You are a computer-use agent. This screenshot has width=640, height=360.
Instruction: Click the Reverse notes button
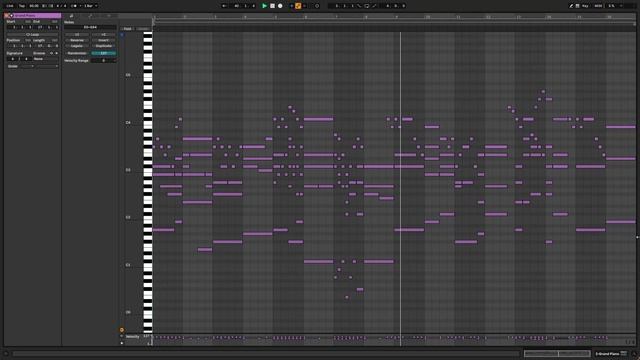tap(77, 40)
